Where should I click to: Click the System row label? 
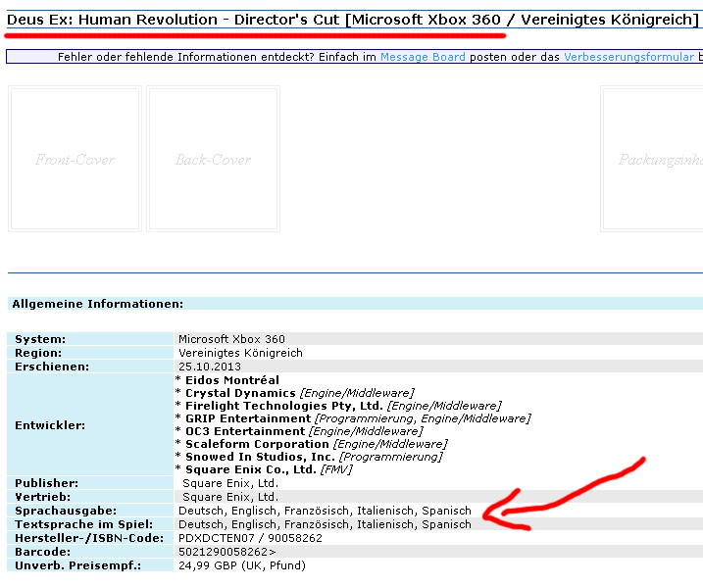tap(40, 339)
